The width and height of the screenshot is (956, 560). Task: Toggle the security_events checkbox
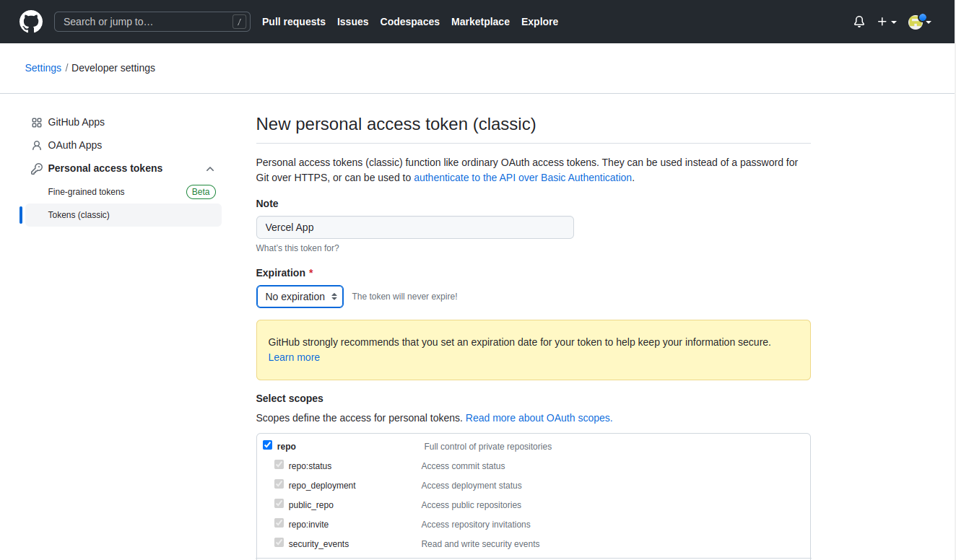tap(279, 543)
